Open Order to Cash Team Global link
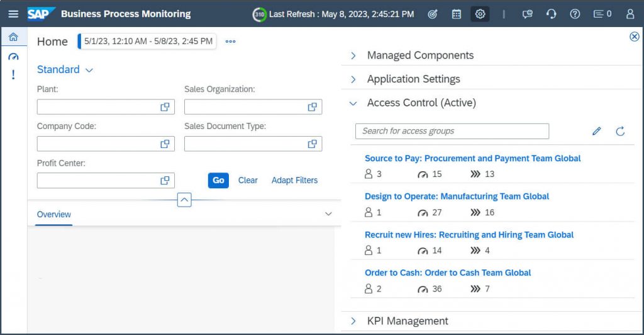644x335 pixels. click(x=448, y=273)
